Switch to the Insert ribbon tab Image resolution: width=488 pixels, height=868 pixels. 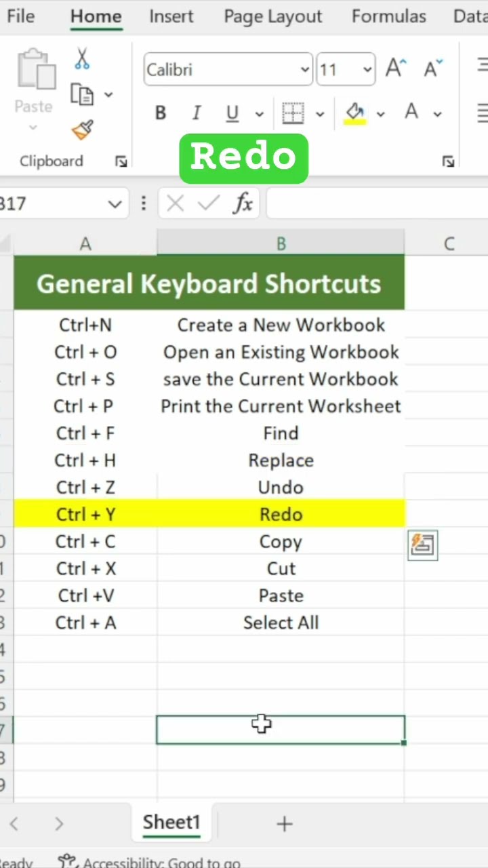tap(171, 16)
